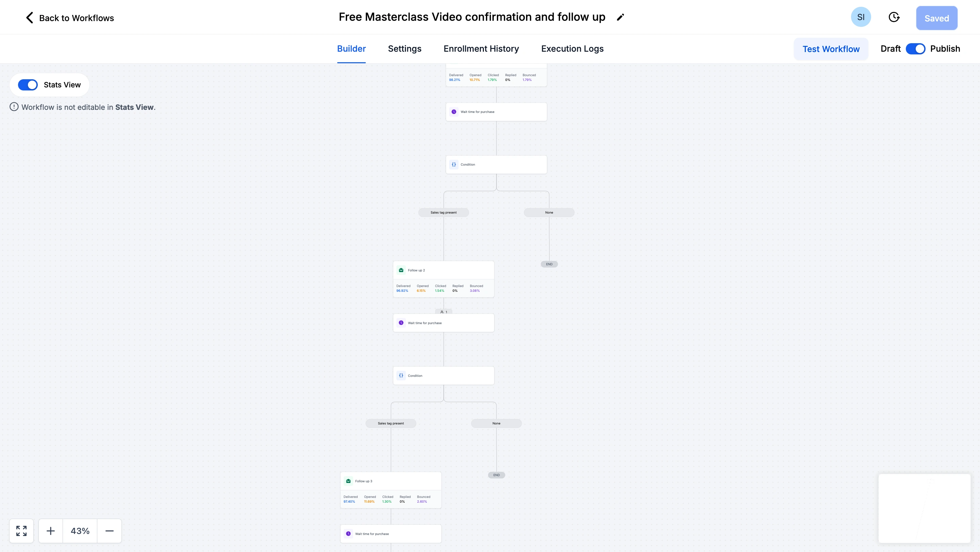The image size is (980, 552).
Task: Select the upper Sales tag present branch
Action: pos(443,213)
